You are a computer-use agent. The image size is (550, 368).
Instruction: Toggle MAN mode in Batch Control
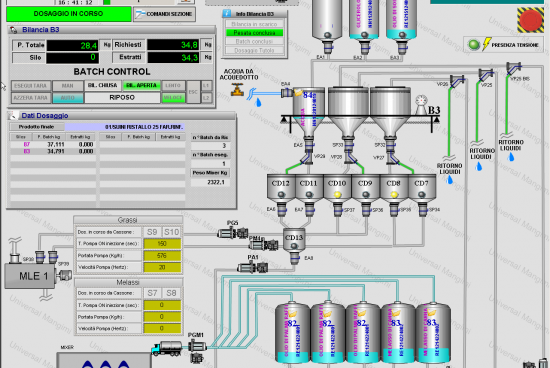pyautogui.click(x=68, y=86)
